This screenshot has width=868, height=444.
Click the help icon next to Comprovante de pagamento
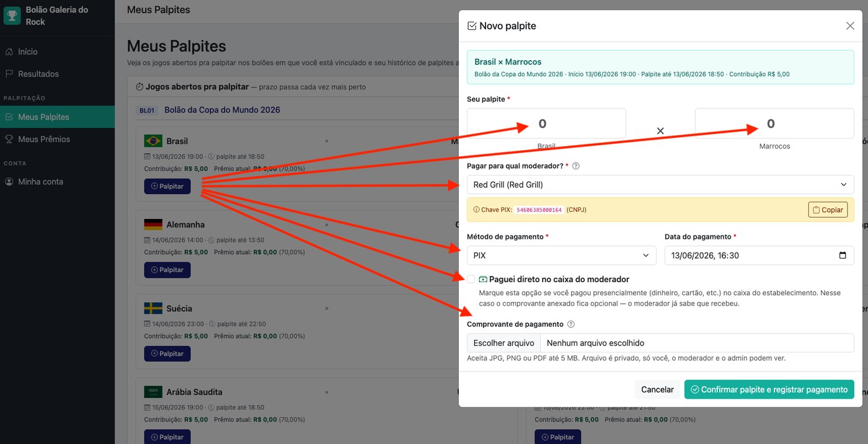[571, 324]
